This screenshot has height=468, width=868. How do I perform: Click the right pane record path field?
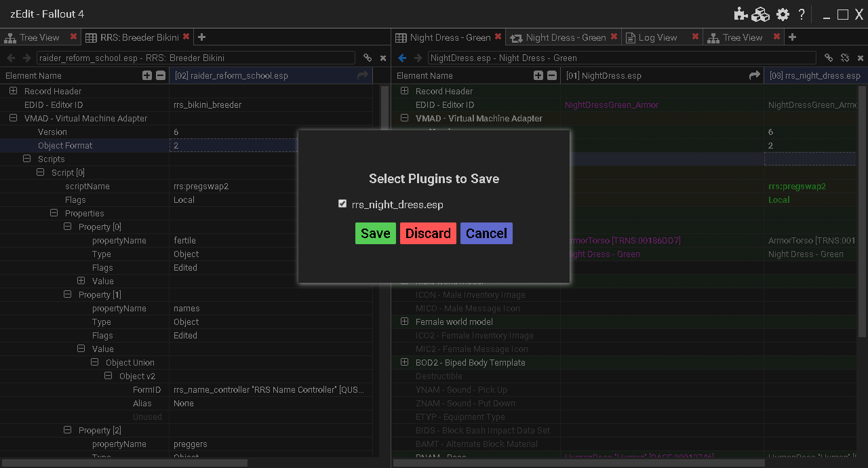coord(622,58)
